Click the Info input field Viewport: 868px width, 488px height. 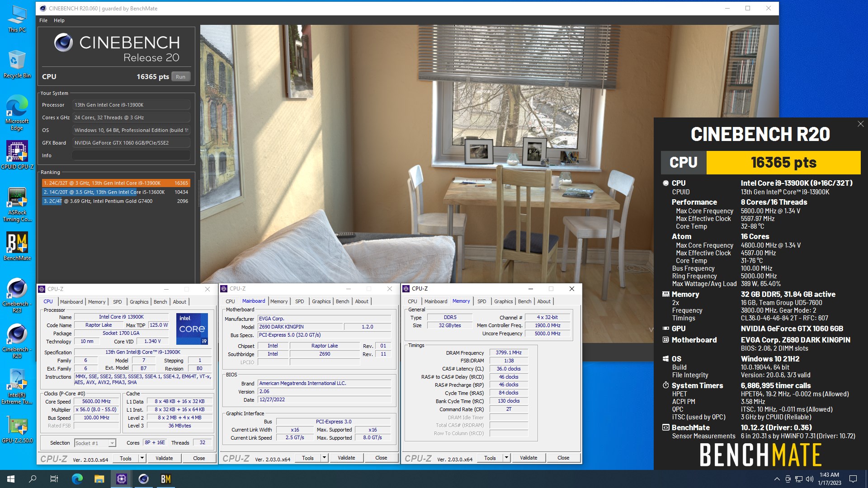click(131, 155)
